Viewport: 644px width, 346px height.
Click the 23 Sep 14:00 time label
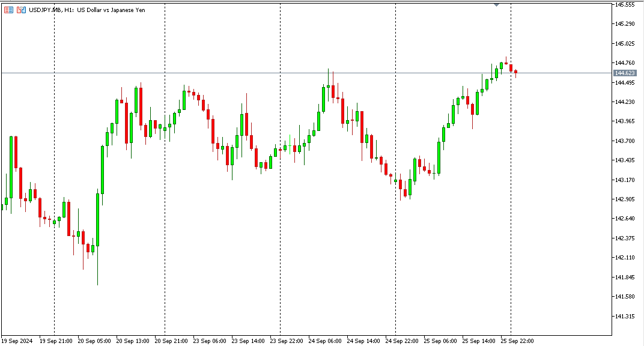[248, 341]
